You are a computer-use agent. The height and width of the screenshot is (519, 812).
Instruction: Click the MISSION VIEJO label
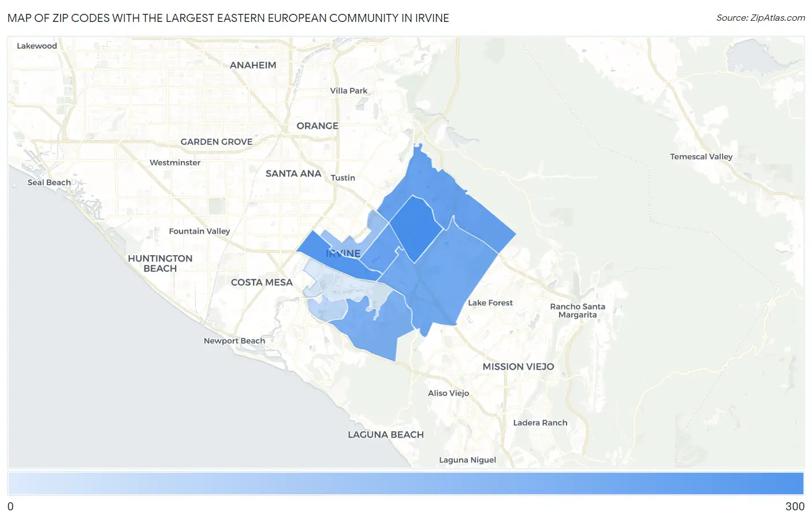(518, 367)
